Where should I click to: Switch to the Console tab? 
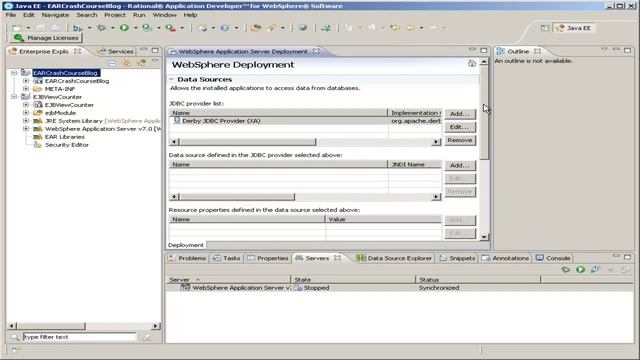tap(553, 258)
